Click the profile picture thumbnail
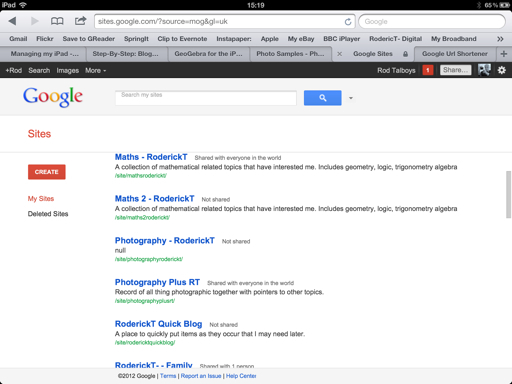Viewport: 512px width, 384px height. click(x=484, y=70)
